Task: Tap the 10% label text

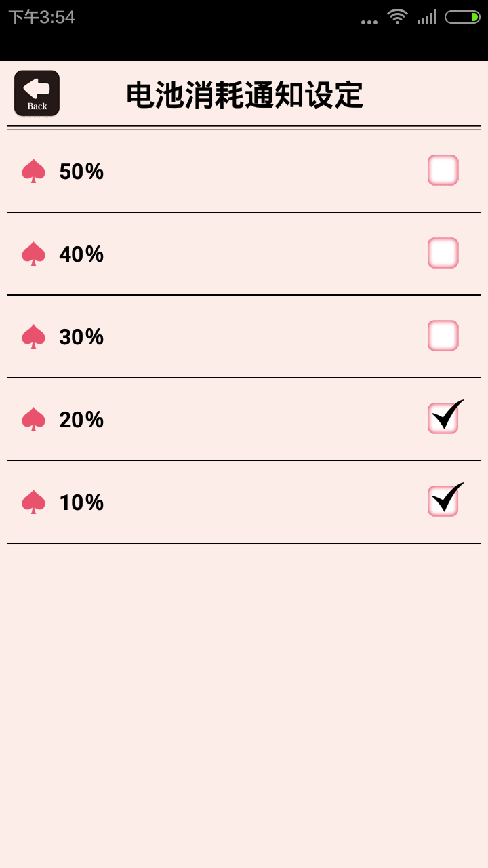Action: click(x=81, y=502)
